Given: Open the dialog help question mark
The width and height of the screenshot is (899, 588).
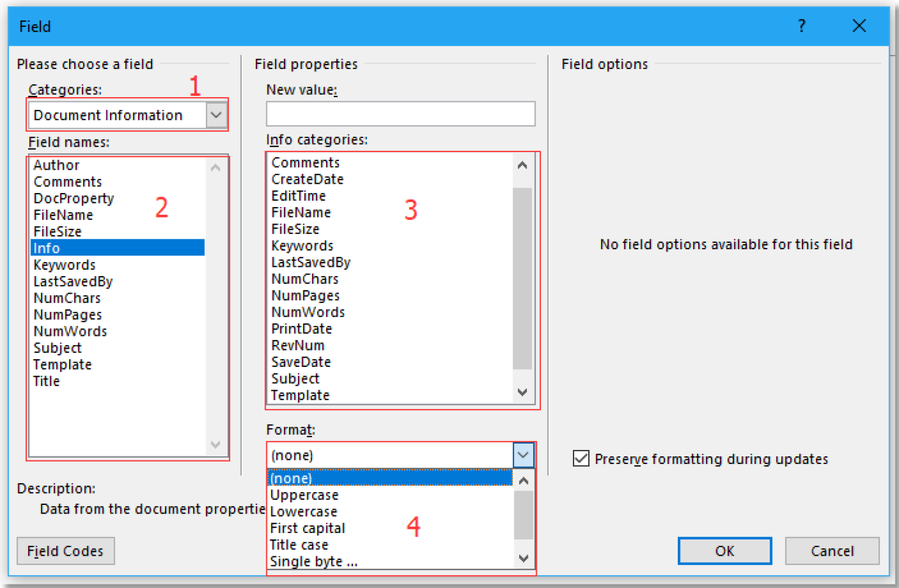Looking at the screenshot, I should (801, 26).
